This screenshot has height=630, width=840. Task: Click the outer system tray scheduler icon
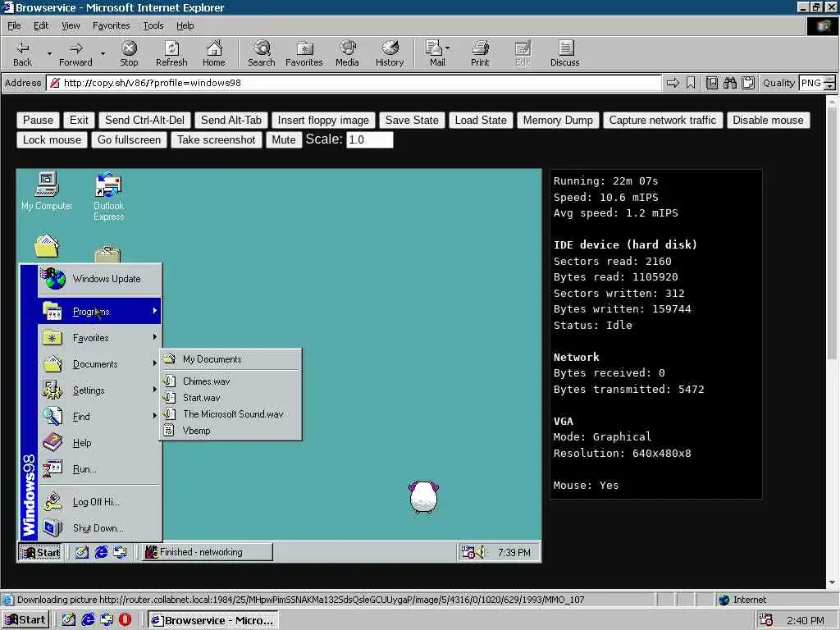[x=766, y=620]
